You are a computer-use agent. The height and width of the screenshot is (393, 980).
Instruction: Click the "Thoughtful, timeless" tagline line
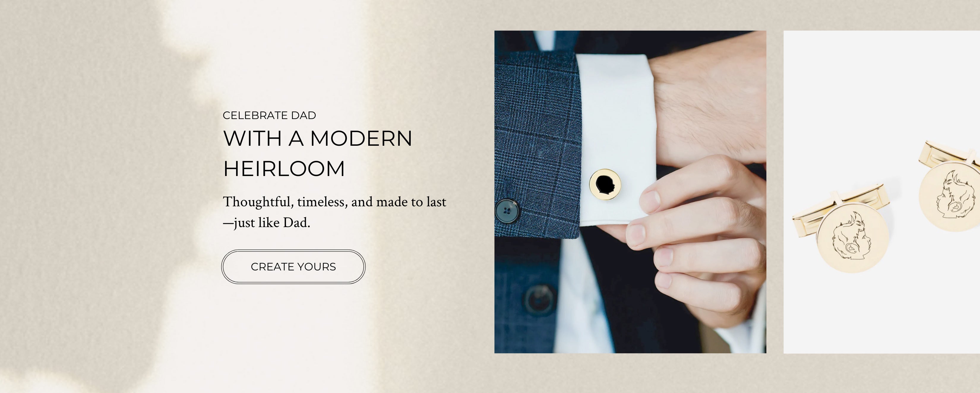[x=334, y=202]
